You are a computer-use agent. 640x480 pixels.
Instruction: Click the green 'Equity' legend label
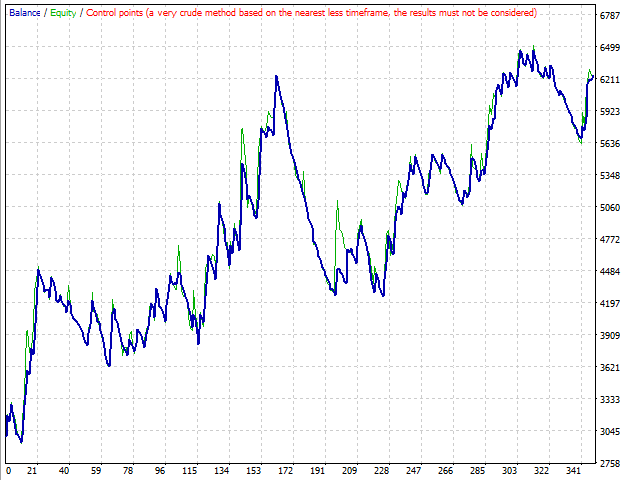[x=63, y=13]
